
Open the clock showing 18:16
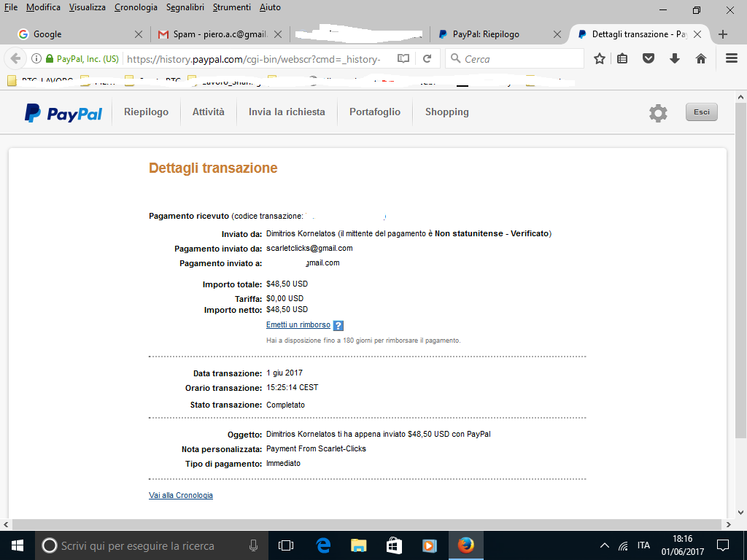pyautogui.click(x=682, y=545)
